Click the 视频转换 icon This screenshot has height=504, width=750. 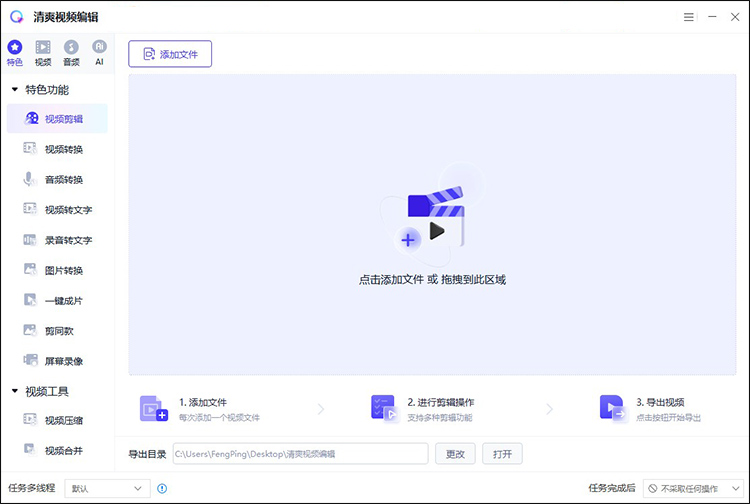tap(30, 148)
